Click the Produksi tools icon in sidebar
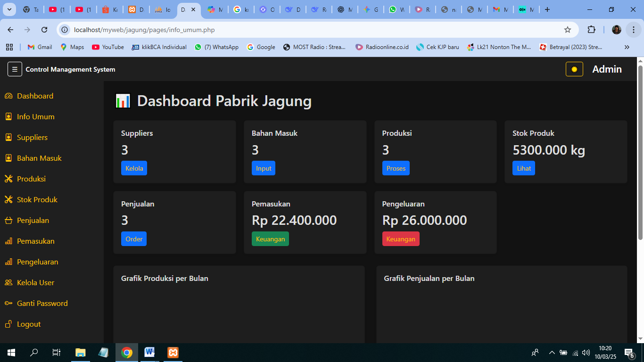Viewport: 644px width, 362px height. click(x=8, y=179)
